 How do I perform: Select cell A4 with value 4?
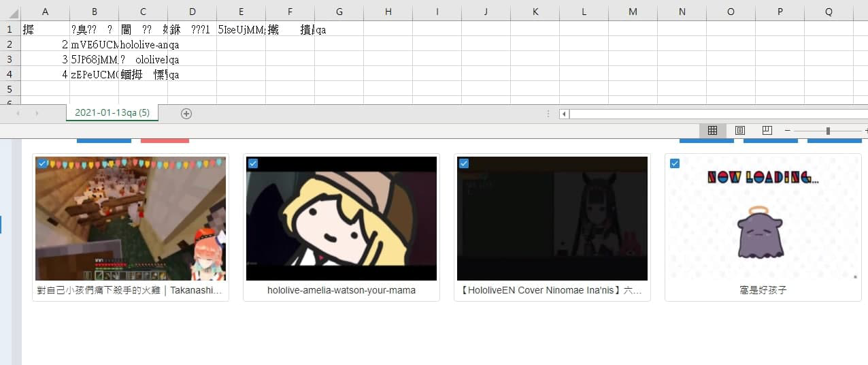coord(45,74)
